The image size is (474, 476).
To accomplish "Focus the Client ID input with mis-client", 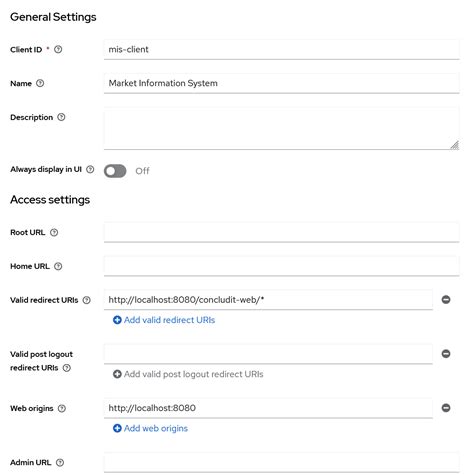I will [282, 50].
